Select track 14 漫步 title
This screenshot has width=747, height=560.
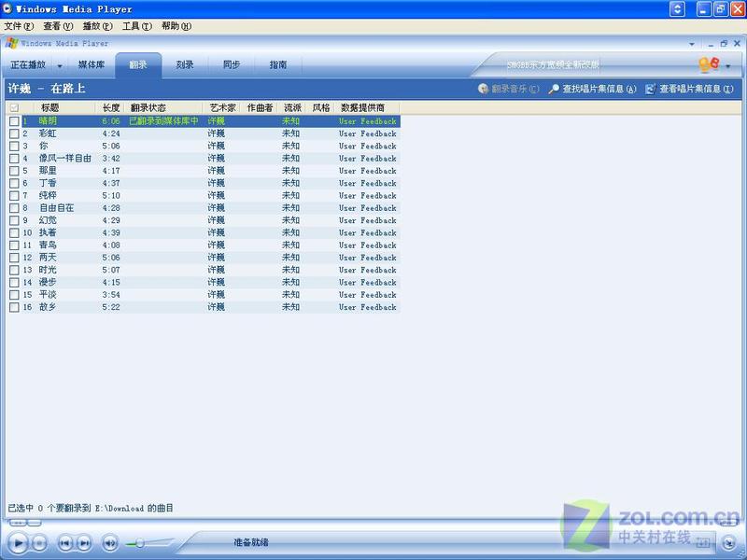(x=48, y=283)
